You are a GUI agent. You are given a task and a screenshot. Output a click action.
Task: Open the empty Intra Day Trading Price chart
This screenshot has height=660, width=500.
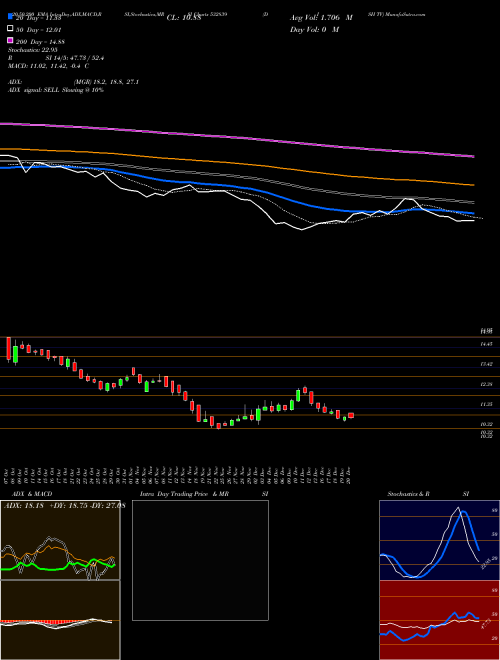click(200, 560)
